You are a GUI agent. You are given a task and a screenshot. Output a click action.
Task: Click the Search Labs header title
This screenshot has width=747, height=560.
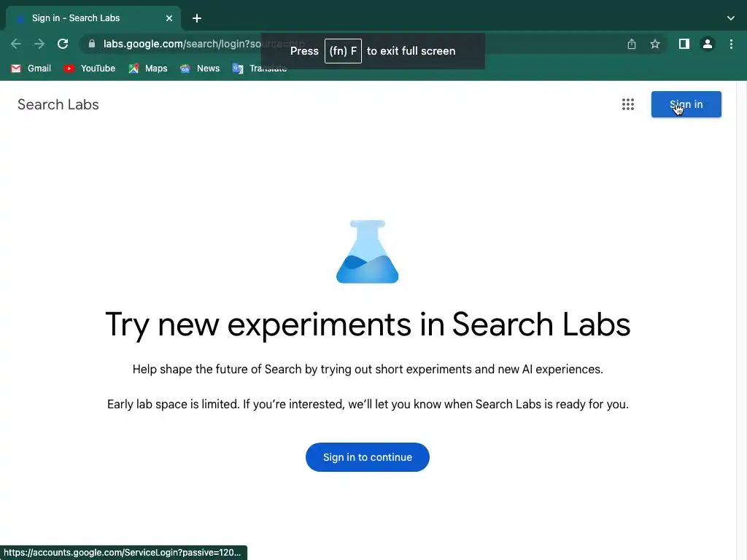(x=58, y=104)
